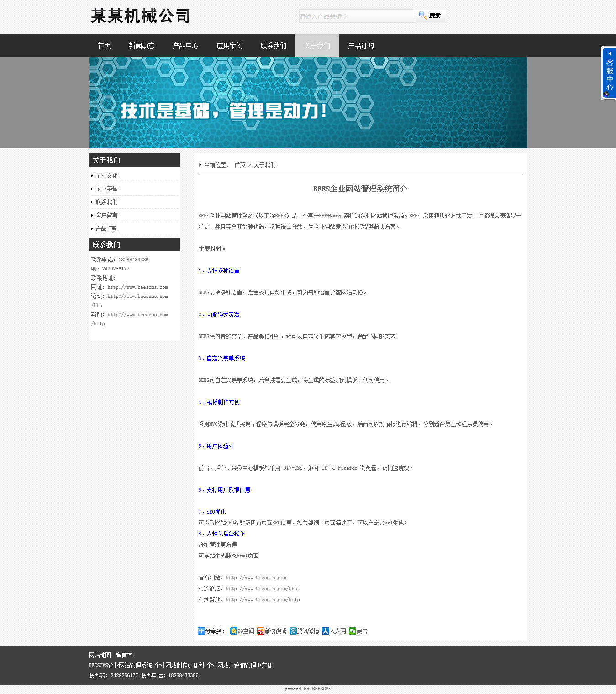Image resolution: width=616 pixels, height=694 pixels.
Task: Open 应用案例 navigation item
Action: [230, 46]
